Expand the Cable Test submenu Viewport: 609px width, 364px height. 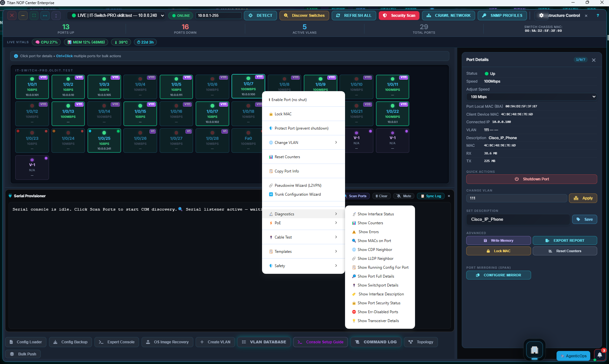(303, 237)
